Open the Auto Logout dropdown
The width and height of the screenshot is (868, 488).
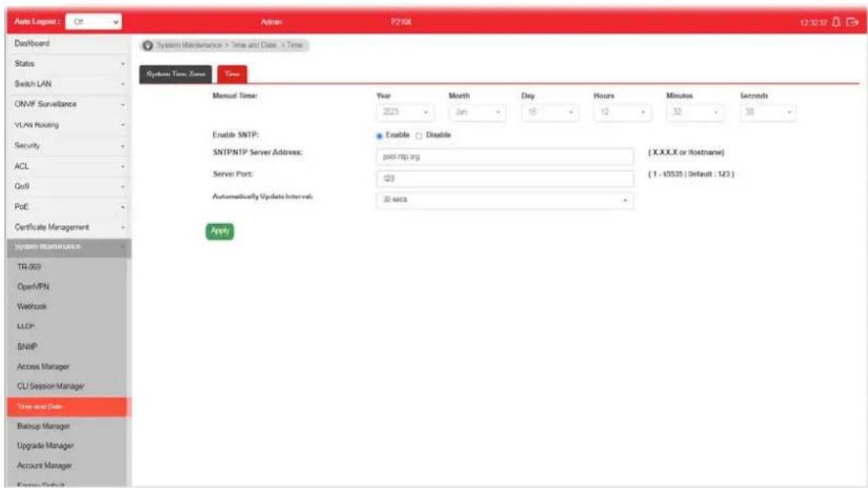(94, 21)
